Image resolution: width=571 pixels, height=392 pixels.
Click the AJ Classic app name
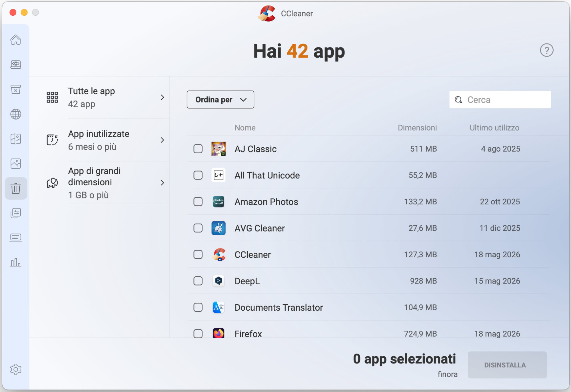click(x=256, y=149)
